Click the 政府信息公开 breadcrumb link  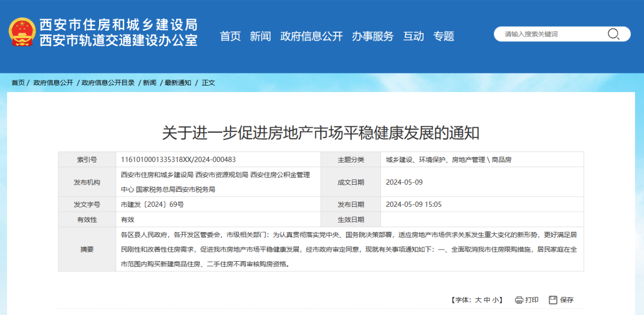coord(53,83)
